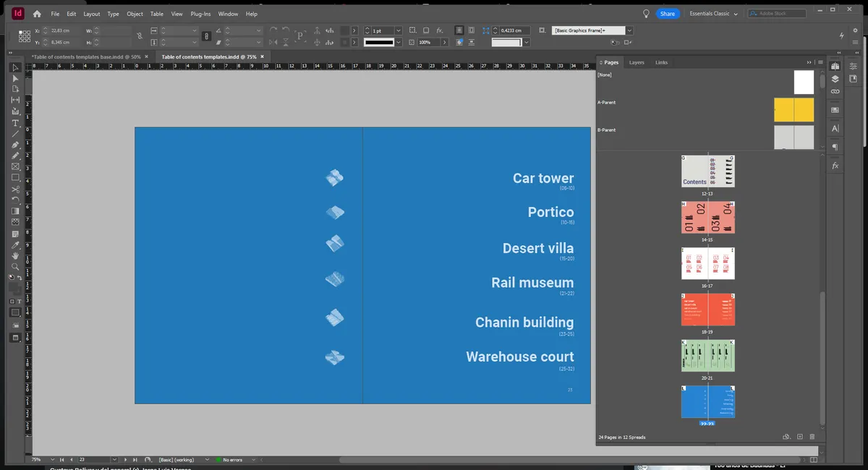The image size is (868, 470).
Task: Open the Layout menu
Action: pyautogui.click(x=92, y=13)
